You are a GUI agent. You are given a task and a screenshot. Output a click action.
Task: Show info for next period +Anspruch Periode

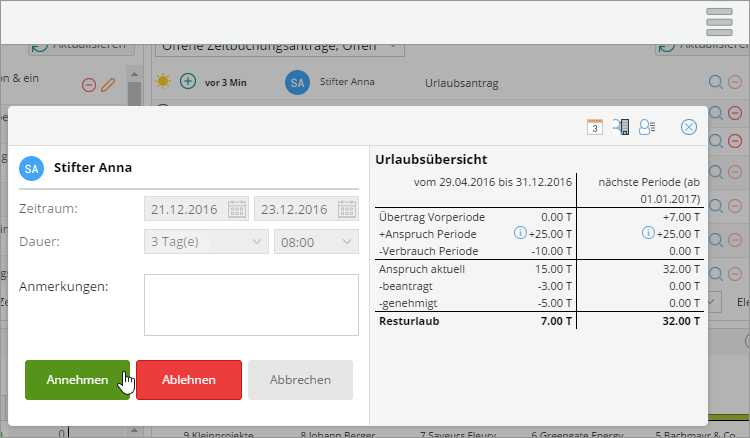click(648, 233)
